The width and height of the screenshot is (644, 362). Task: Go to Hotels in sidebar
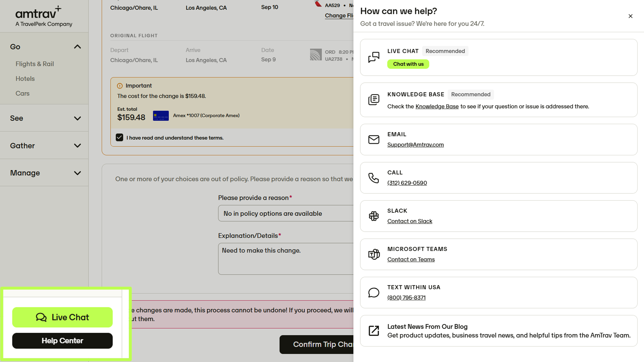[25, 79]
